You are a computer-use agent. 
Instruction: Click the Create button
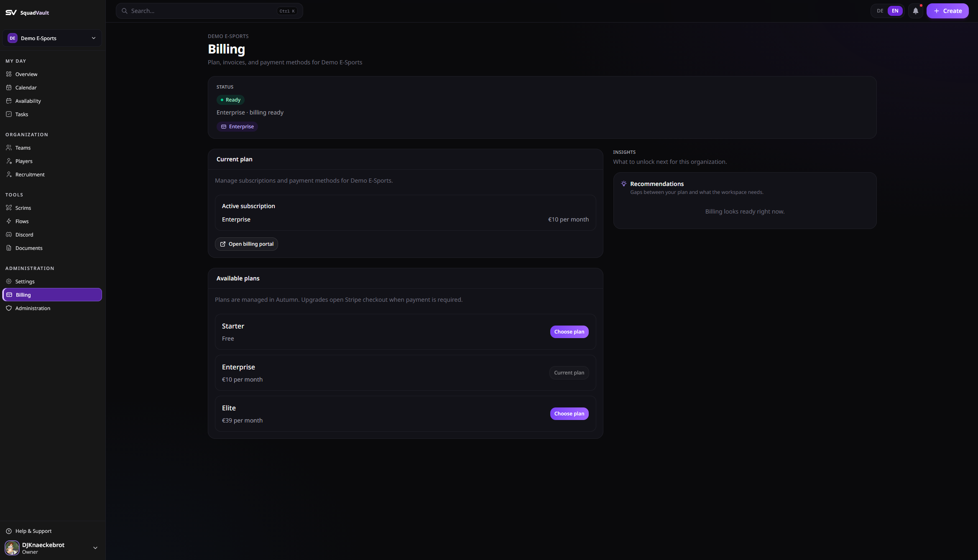947,11
